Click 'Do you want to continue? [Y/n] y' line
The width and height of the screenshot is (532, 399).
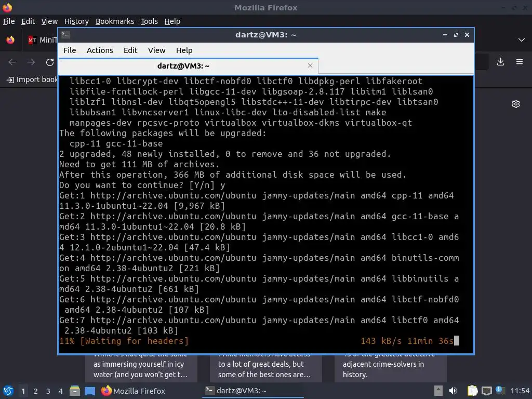[x=142, y=185]
